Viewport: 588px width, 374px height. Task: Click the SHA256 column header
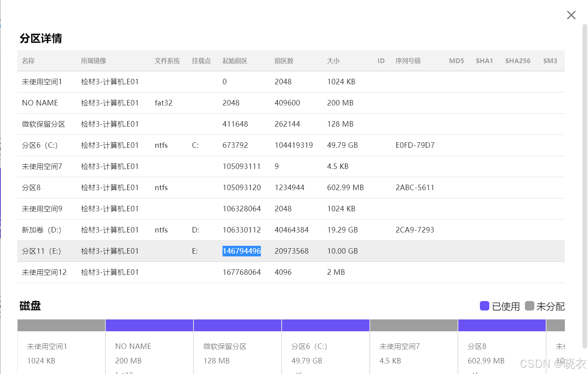[x=518, y=61]
